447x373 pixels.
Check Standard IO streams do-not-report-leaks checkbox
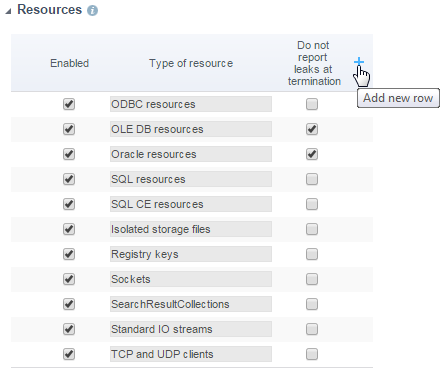pos(312,329)
